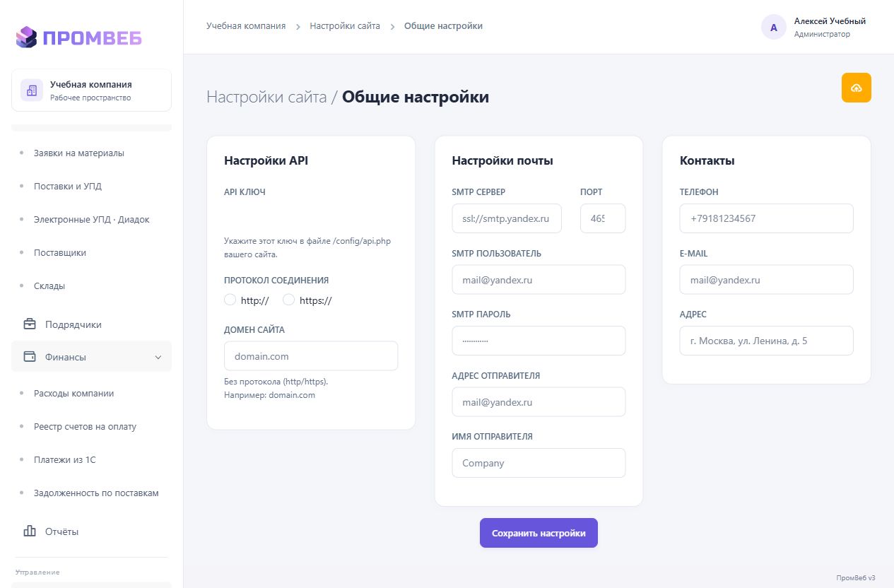Focus the Адрес input in Контакты
The image size is (894, 588).
click(x=767, y=341)
